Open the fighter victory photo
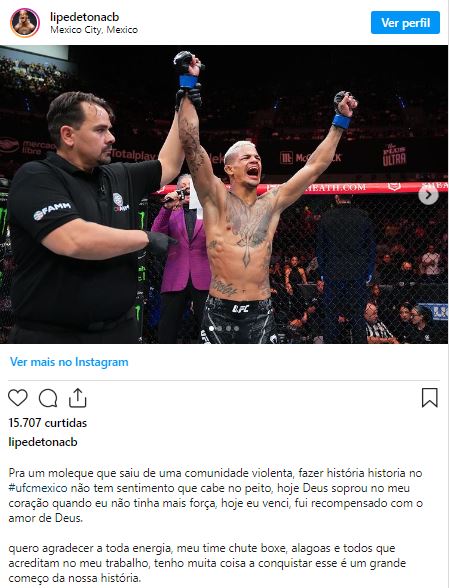The height and width of the screenshot is (588, 450). [x=224, y=194]
